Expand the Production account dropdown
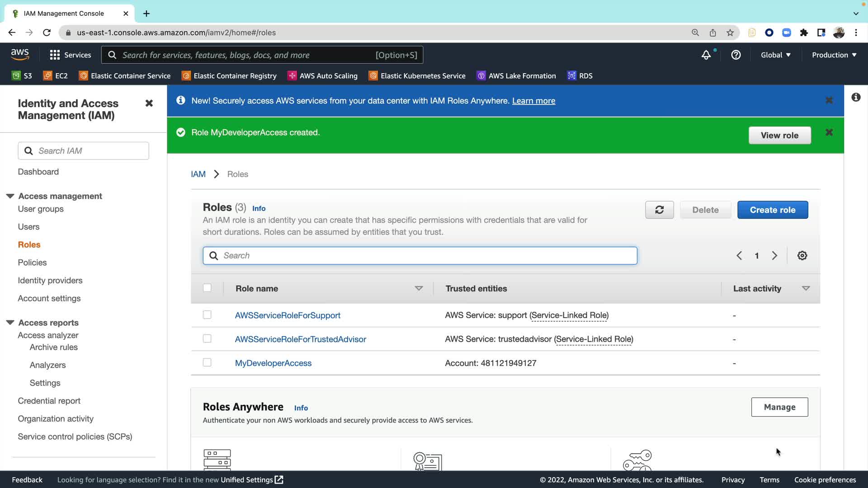Screen dimensions: 868x488 pos(834,55)
